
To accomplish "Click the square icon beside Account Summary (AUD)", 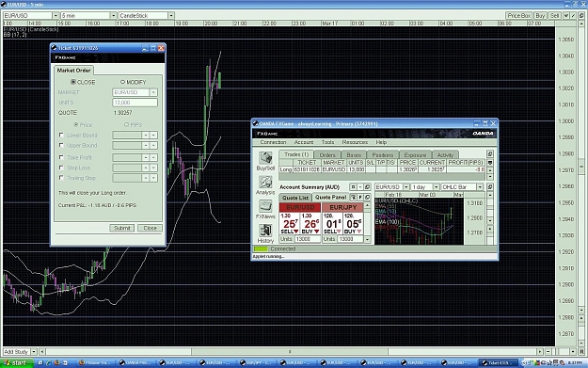I will pyautogui.click(x=353, y=186).
